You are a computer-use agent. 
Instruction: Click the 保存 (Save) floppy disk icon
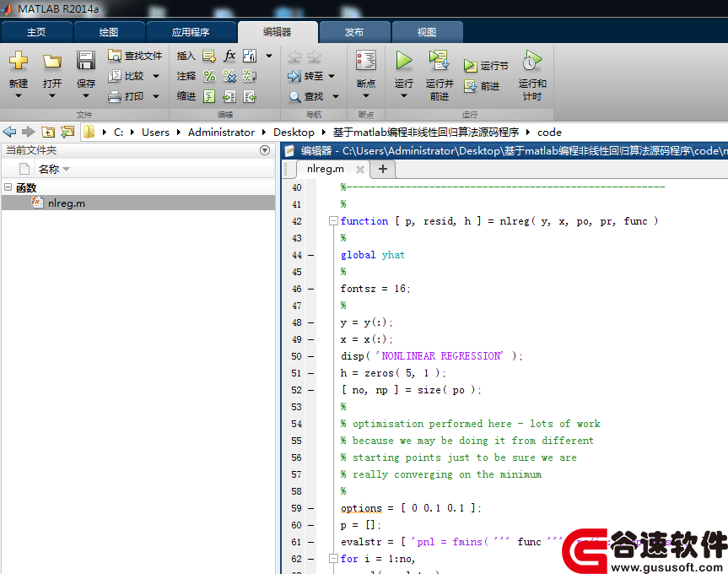pyautogui.click(x=86, y=61)
